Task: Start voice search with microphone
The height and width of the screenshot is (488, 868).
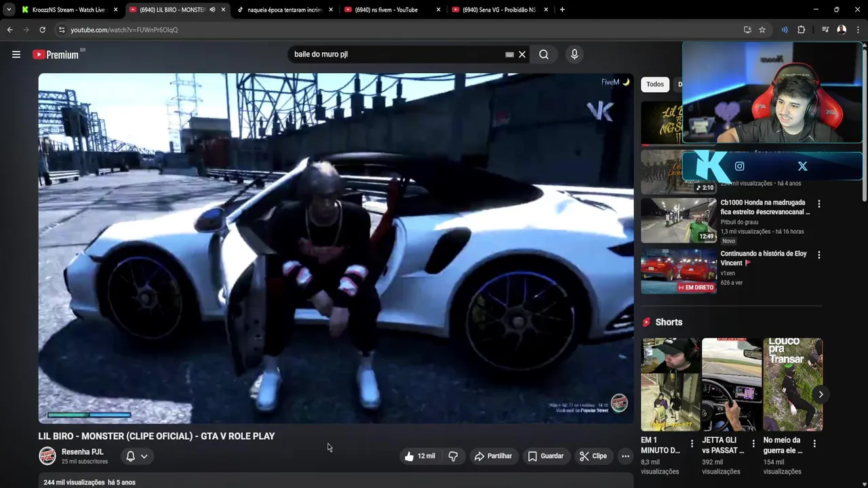Action: tap(574, 54)
